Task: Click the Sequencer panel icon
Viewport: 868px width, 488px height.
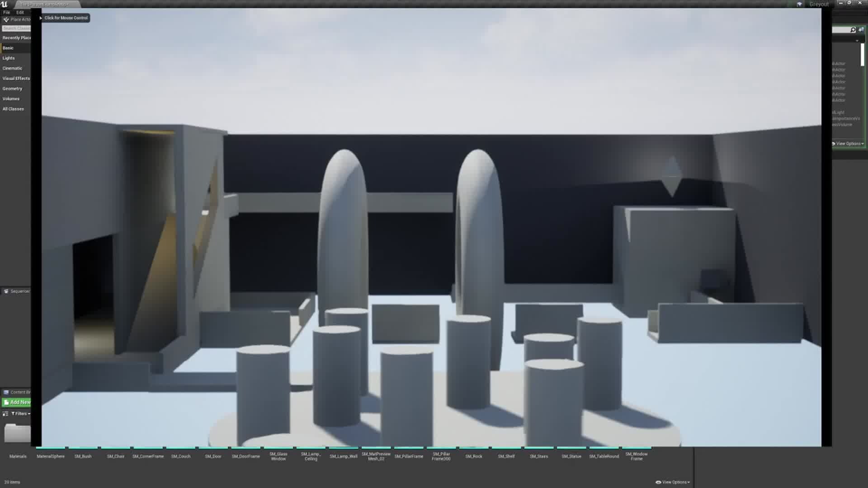Action: (6, 291)
